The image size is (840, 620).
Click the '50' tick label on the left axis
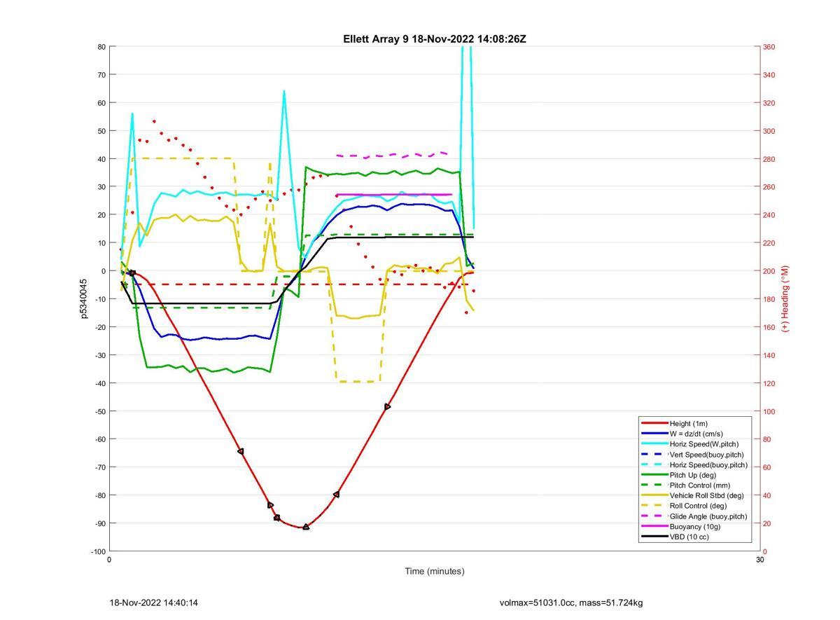(x=101, y=131)
